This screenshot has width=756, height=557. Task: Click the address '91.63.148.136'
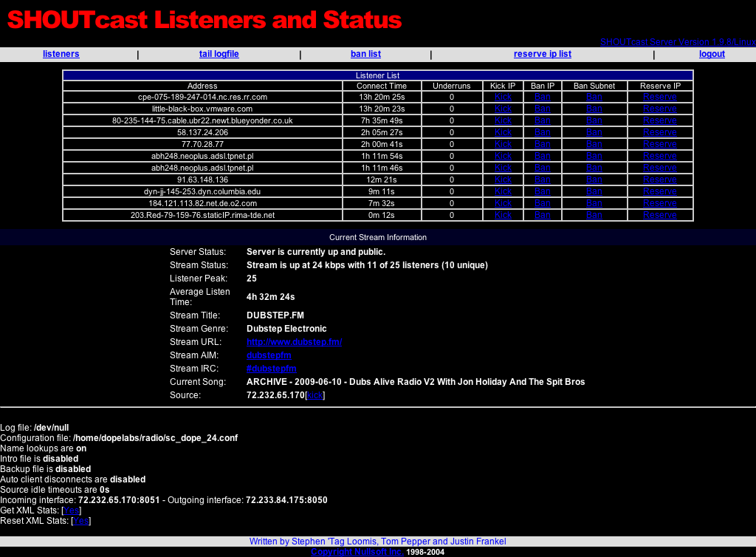[202, 180]
